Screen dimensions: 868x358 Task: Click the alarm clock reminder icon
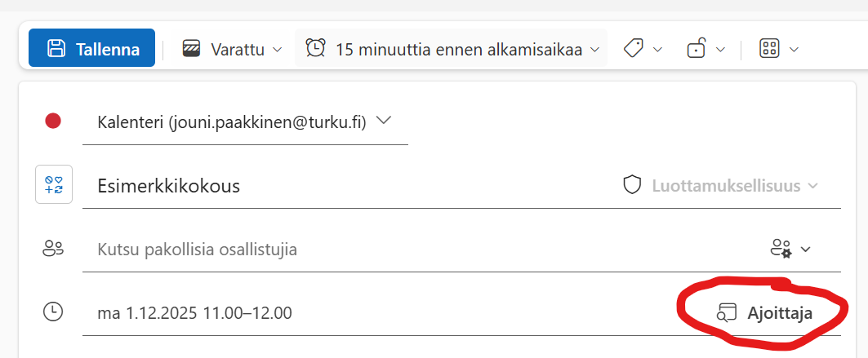click(x=315, y=48)
